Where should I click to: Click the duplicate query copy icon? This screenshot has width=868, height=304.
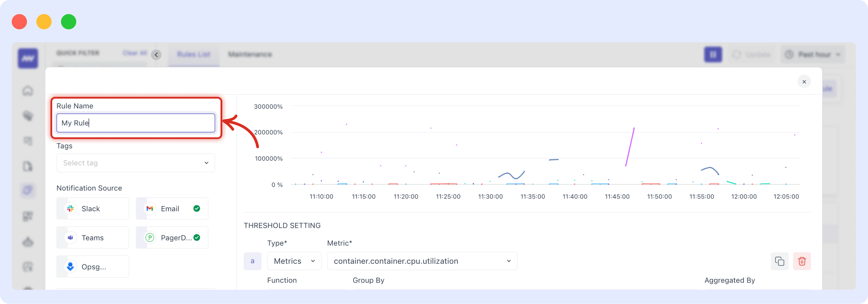779,261
